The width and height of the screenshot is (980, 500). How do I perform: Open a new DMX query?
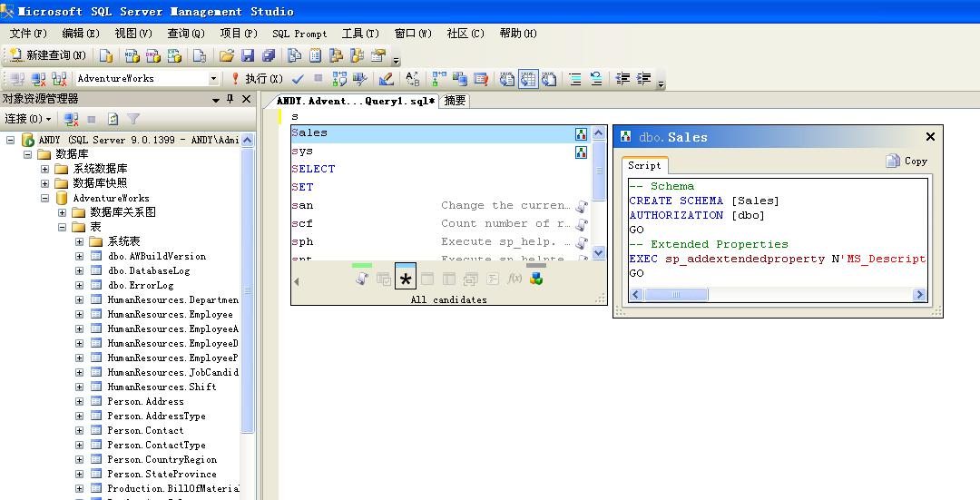153,55
